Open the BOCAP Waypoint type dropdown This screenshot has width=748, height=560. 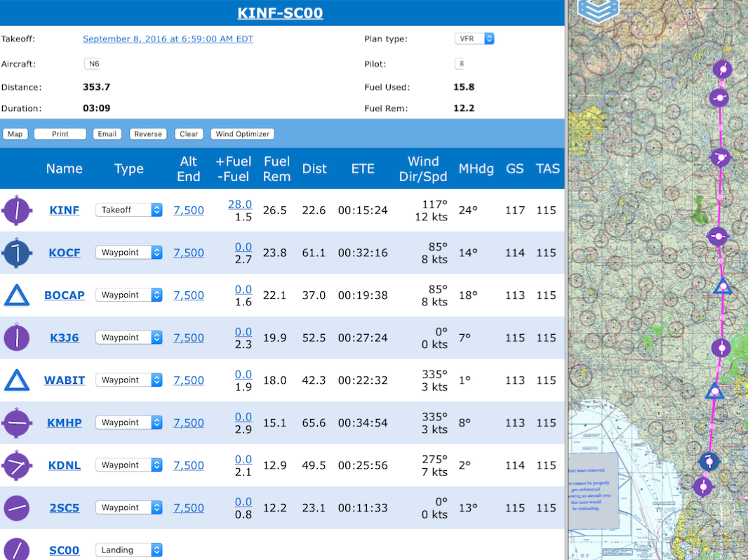coord(129,295)
